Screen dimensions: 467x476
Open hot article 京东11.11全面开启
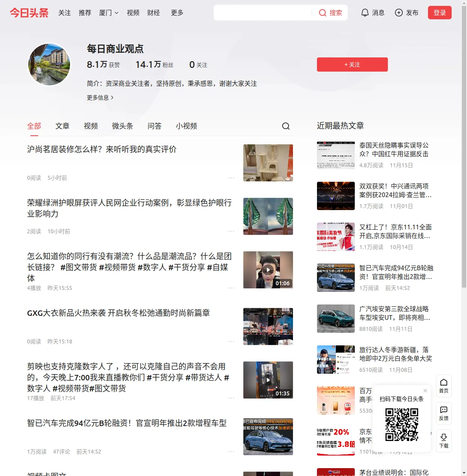click(395, 231)
